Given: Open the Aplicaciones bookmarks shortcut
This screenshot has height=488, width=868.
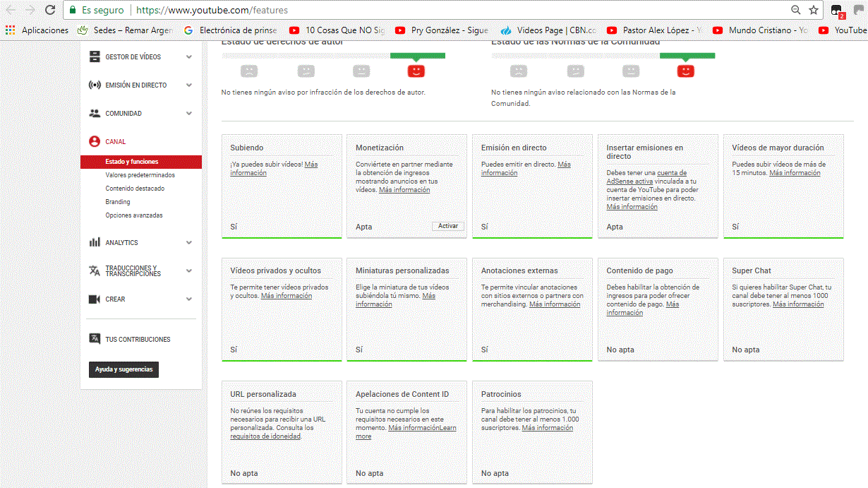Looking at the screenshot, I should [37, 30].
